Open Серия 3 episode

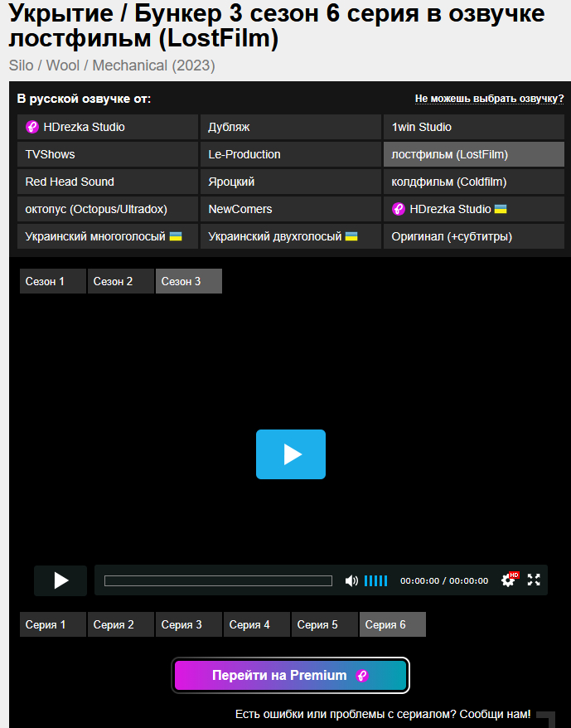pyautogui.click(x=189, y=624)
